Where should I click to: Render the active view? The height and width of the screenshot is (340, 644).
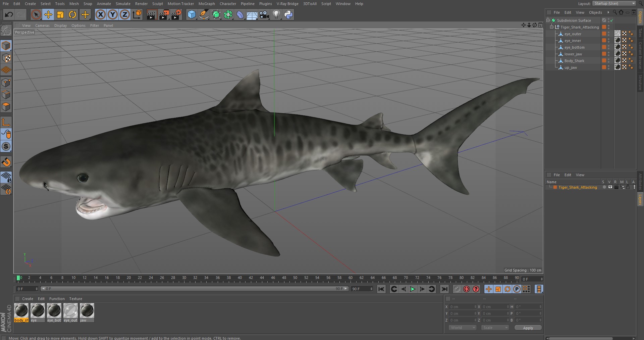click(152, 14)
